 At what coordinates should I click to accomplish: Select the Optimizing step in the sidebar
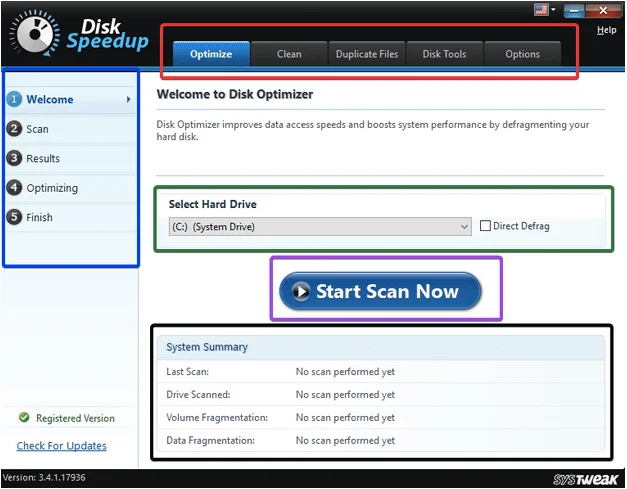coord(70,188)
